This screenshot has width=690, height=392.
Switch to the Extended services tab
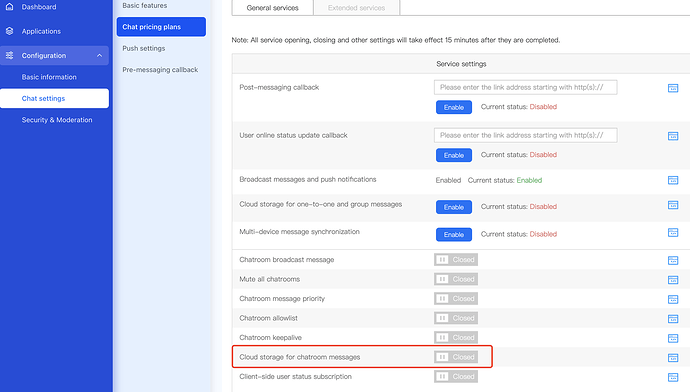tap(356, 7)
